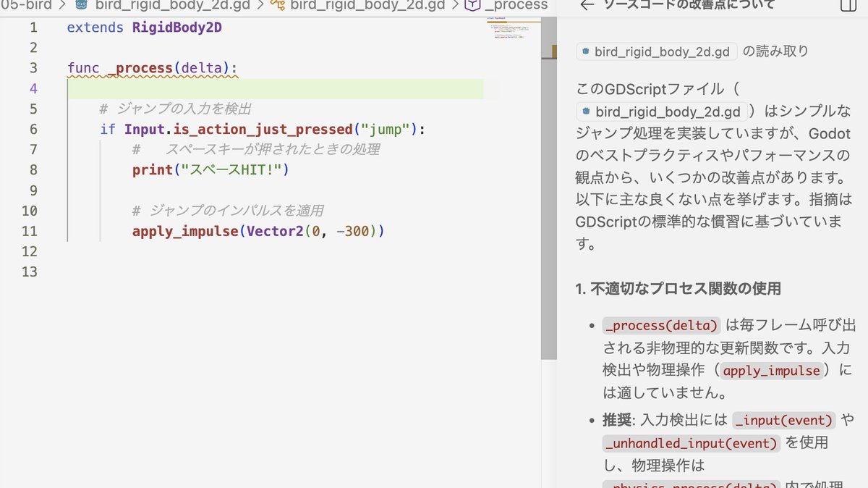The width and height of the screenshot is (868, 488).
Task: Click is_action_just_pressed on line 6
Action: click(x=263, y=130)
